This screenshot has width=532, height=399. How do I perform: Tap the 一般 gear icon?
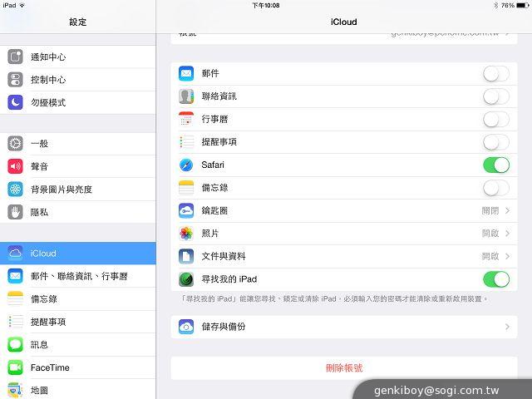(15, 144)
